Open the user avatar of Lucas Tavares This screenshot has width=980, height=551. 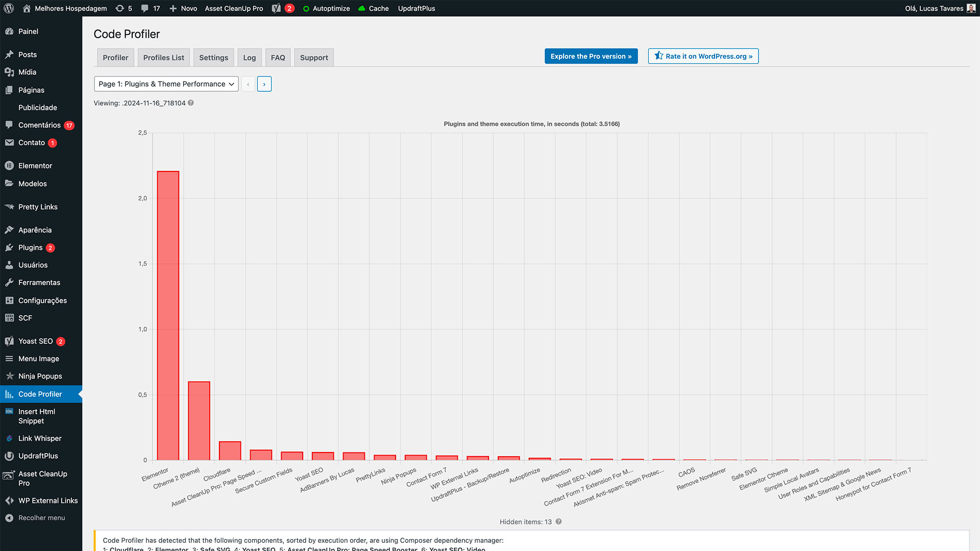pos(971,8)
